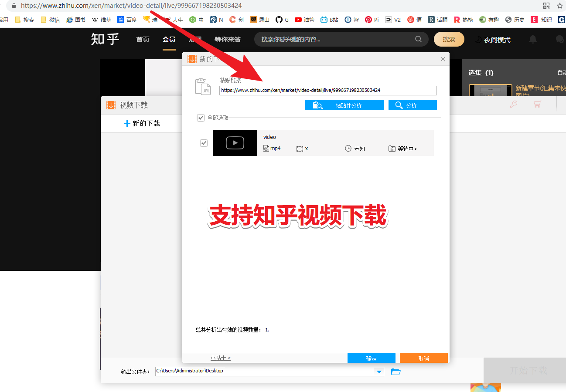Viewport: 566px width, 392px height.
Task: Click the key registration icon
Action: click(514, 104)
